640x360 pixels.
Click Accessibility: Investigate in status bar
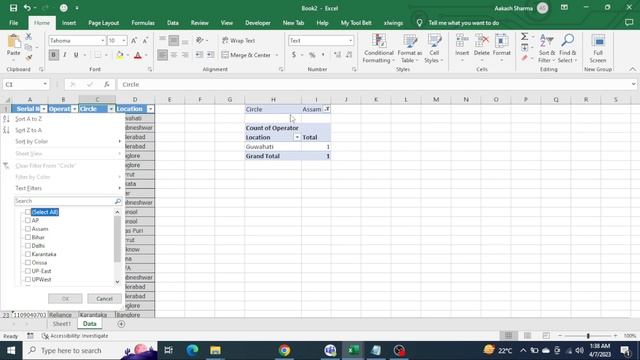75,336
